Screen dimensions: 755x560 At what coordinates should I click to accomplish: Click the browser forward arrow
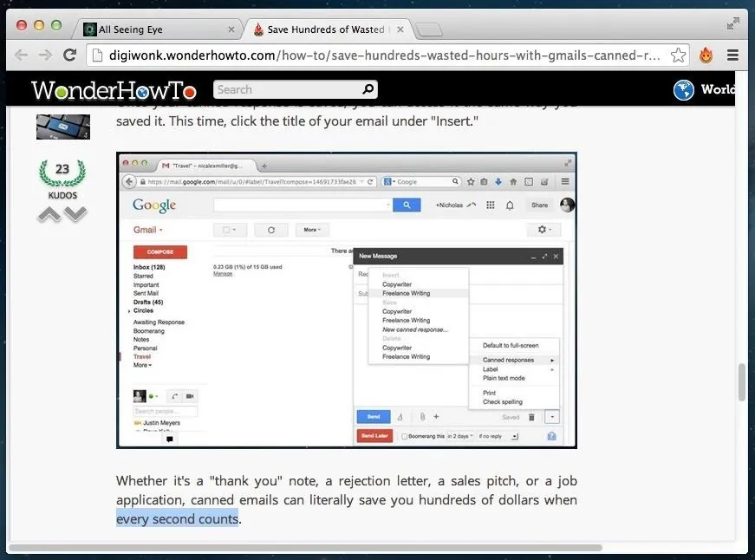point(45,55)
